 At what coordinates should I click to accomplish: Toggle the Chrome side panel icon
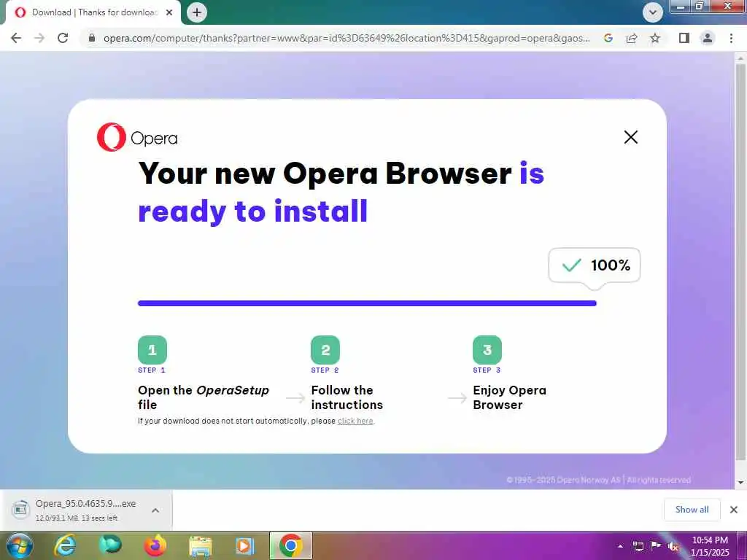684,38
